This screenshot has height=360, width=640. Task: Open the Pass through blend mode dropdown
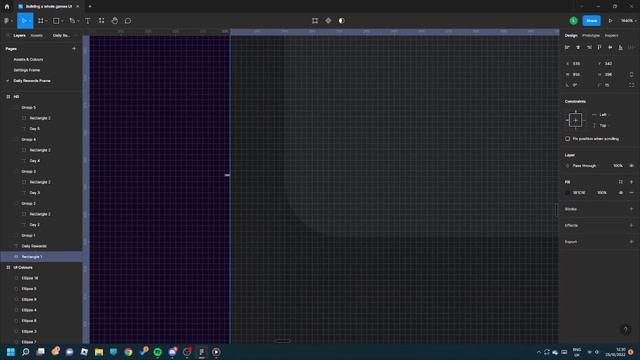coord(584,166)
